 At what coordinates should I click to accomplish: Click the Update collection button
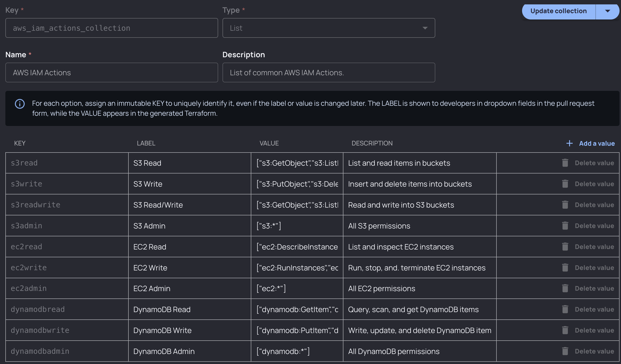(x=558, y=11)
